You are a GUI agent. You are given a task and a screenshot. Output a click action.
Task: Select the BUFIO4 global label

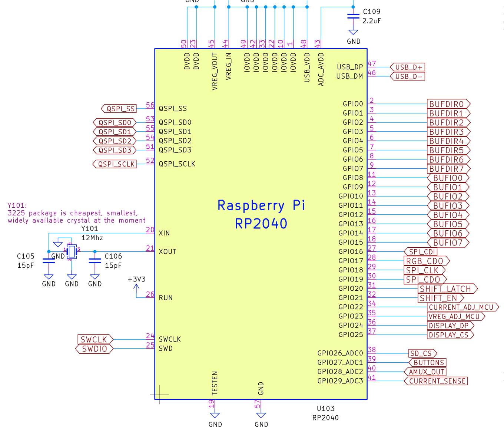448,215
